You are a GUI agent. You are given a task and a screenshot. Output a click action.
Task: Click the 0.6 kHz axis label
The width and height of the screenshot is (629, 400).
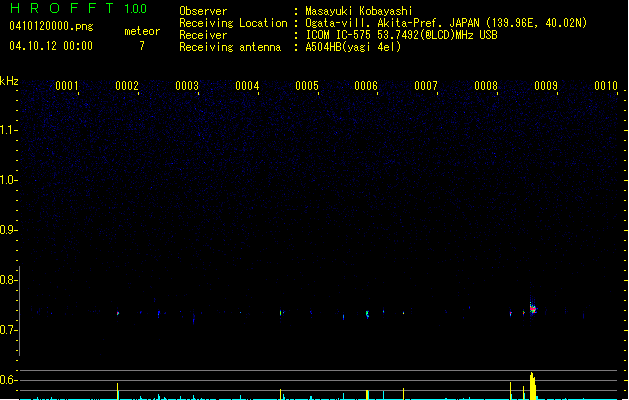pos(8,380)
